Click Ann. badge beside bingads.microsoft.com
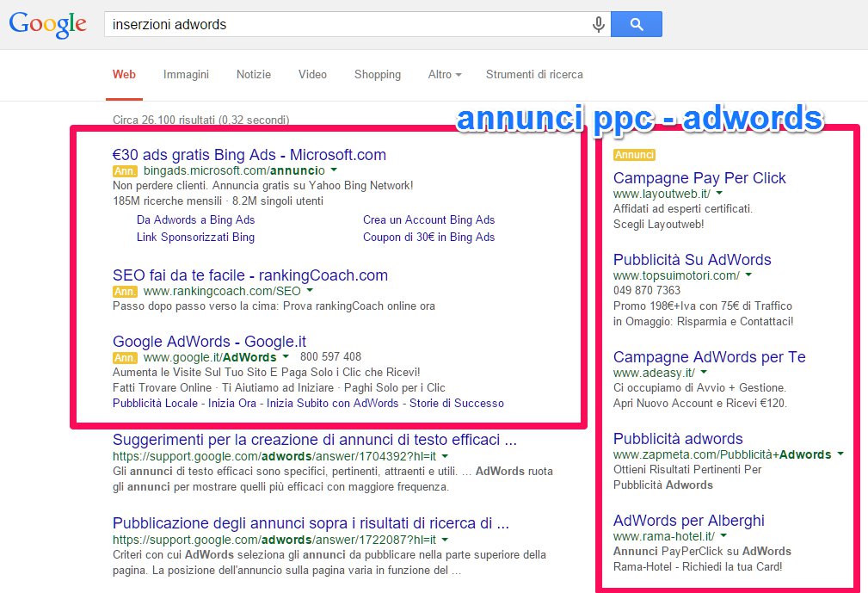 click(x=125, y=171)
